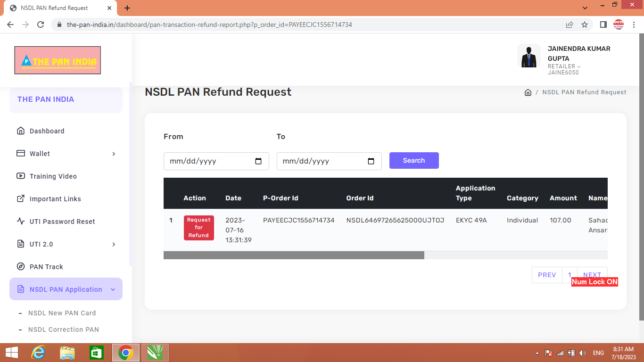The width and height of the screenshot is (644, 362).
Task: Click the home breadcrumb icon
Action: click(528, 92)
